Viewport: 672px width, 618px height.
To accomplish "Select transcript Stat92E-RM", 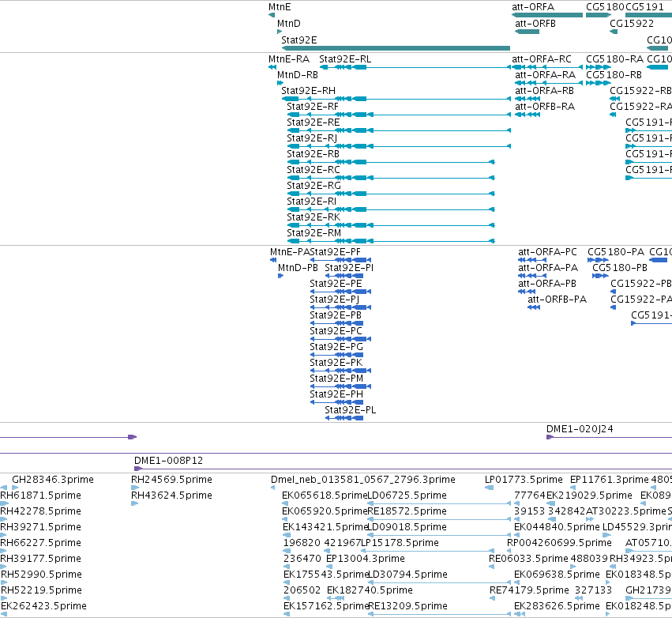I will 313,233.
